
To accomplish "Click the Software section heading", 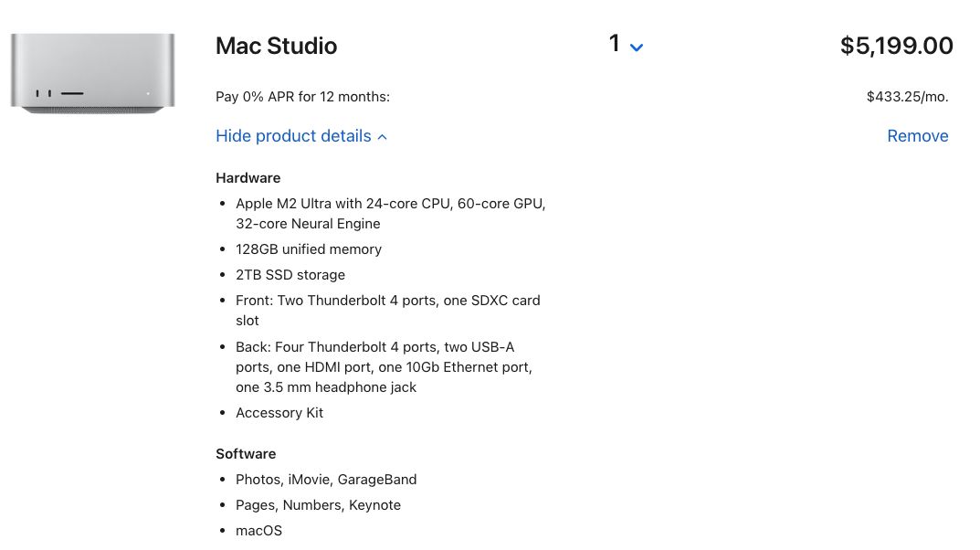I will click(246, 454).
